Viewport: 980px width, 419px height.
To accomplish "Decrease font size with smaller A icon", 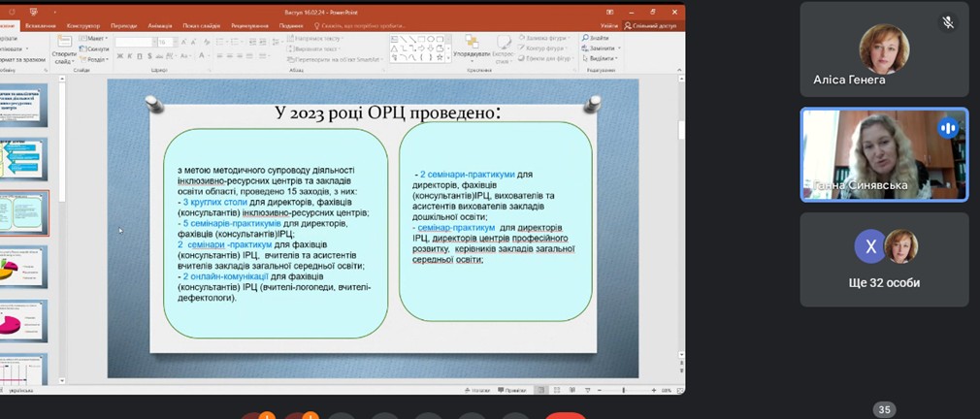I will pyautogui.click(x=194, y=42).
